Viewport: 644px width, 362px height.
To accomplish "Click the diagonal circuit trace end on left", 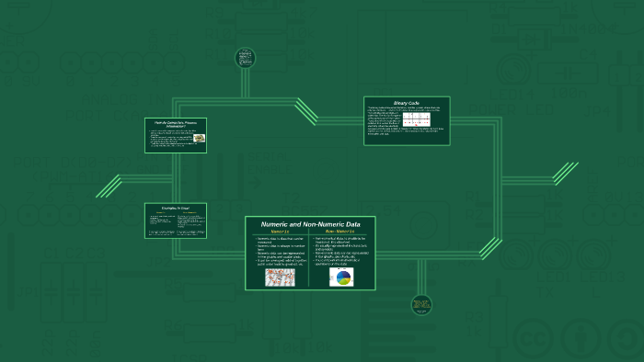I will click(109, 187).
